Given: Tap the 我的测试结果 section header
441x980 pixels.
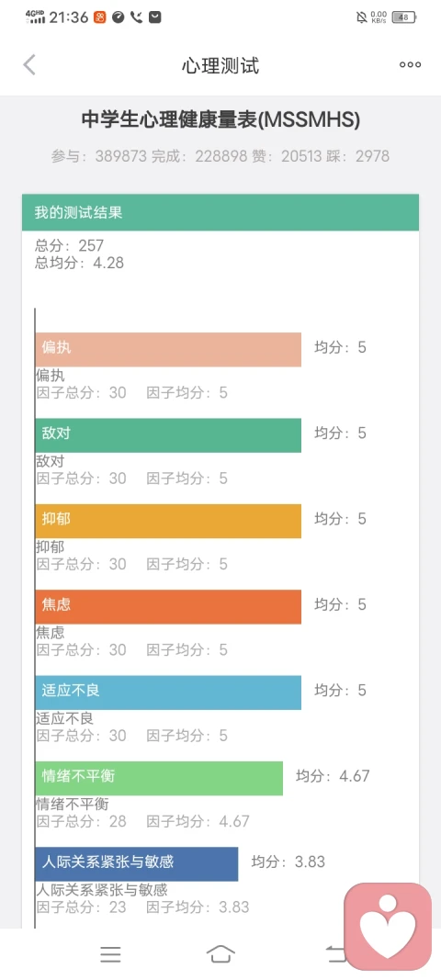Looking at the screenshot, I should [220, 212].
